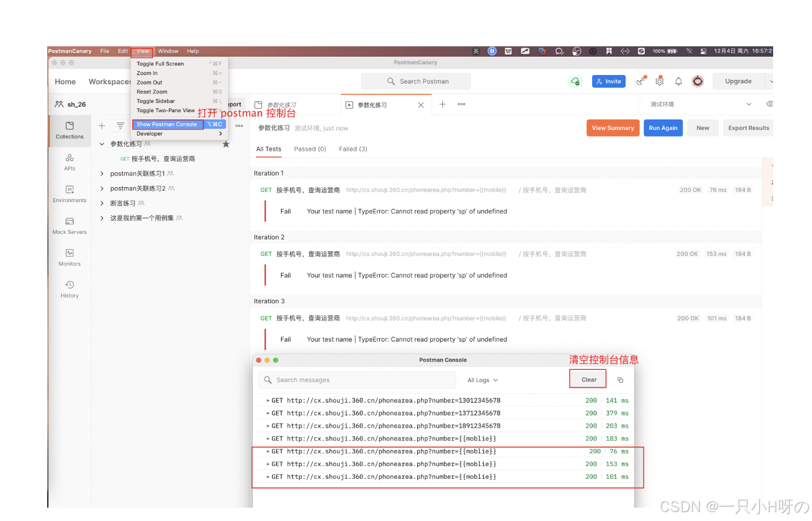Viewport: 812px width, 521px height.
Task: Open the settings gear icon
Action: (659, 81)
